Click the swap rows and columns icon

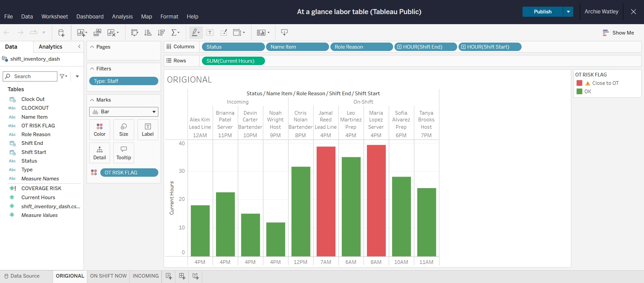coord(135,33)
